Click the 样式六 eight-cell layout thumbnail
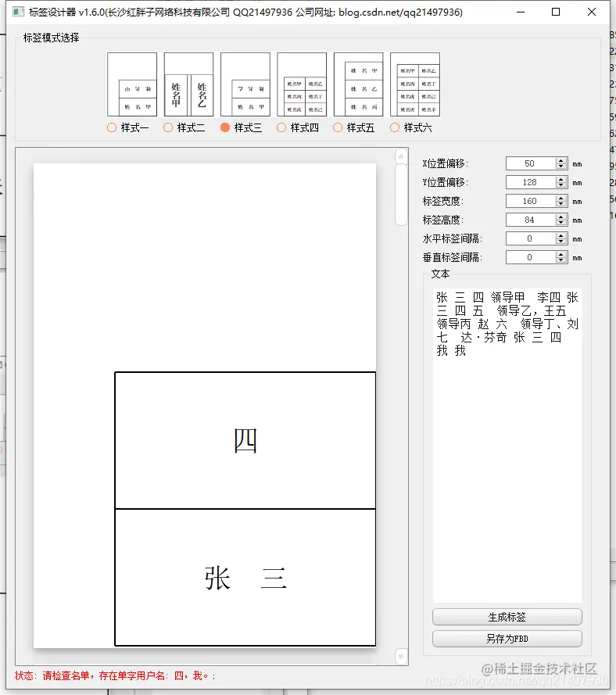This screenshot has height=695, width=616. click(415, 84)
